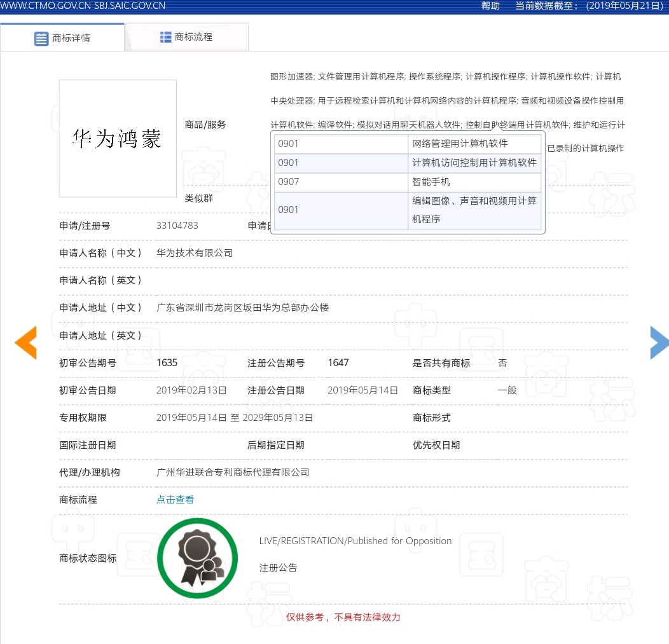Select exclusive period 2019年05月14日 至 2029年05月13日

point(235,418)
